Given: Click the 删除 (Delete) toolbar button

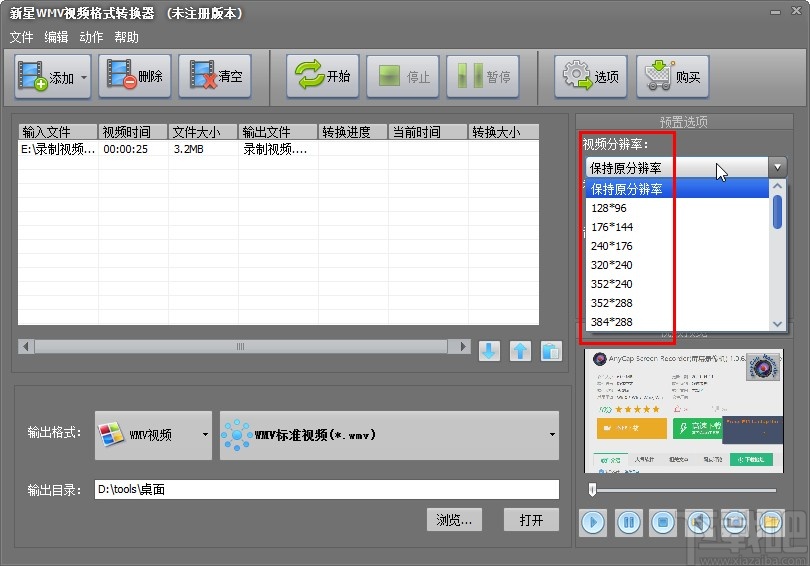Looking at the screenshot, I should point(135,76).
